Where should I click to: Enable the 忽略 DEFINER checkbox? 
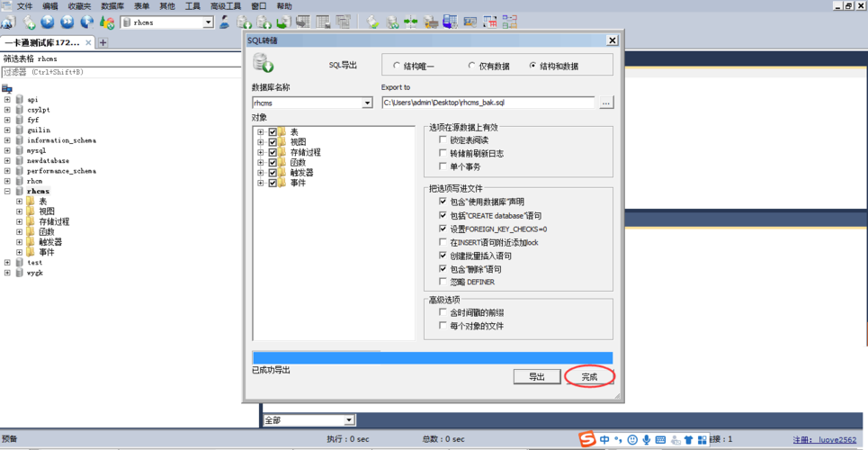tap(443, 282)
